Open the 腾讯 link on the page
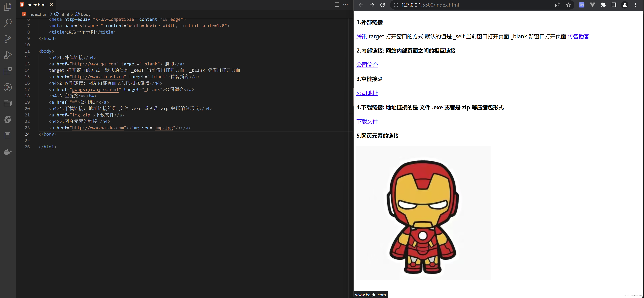 [362, 37]
